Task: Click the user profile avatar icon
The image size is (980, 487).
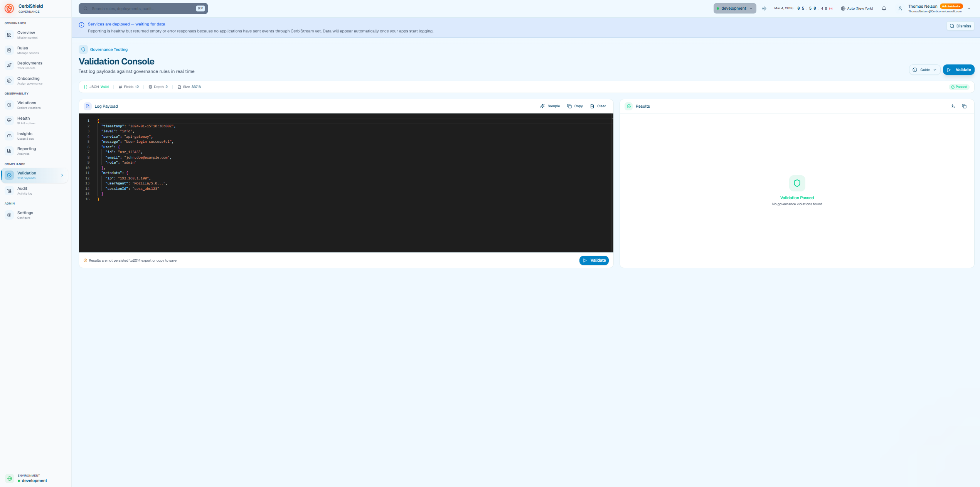Action: tap(900, 8)
